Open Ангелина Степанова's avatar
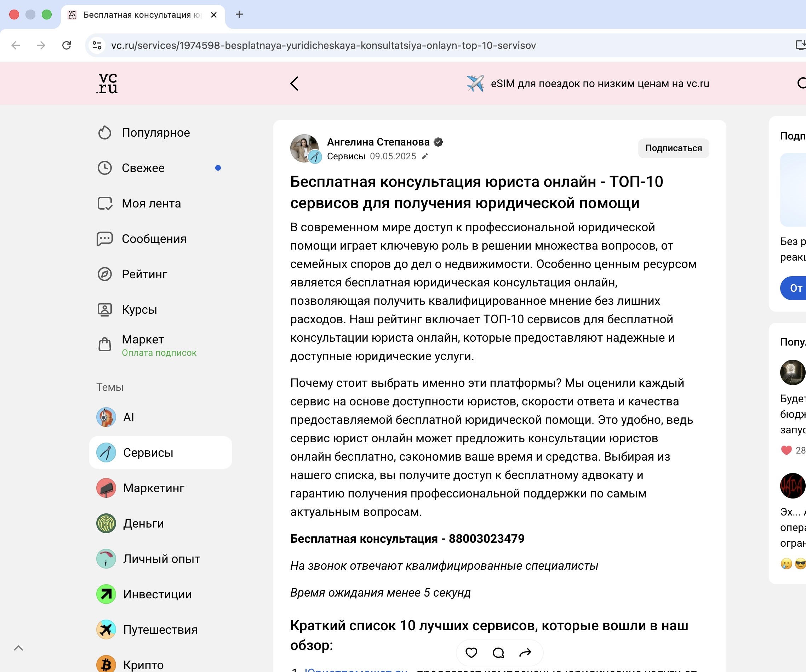Screen dimensions: 806x672 point(305,148)
